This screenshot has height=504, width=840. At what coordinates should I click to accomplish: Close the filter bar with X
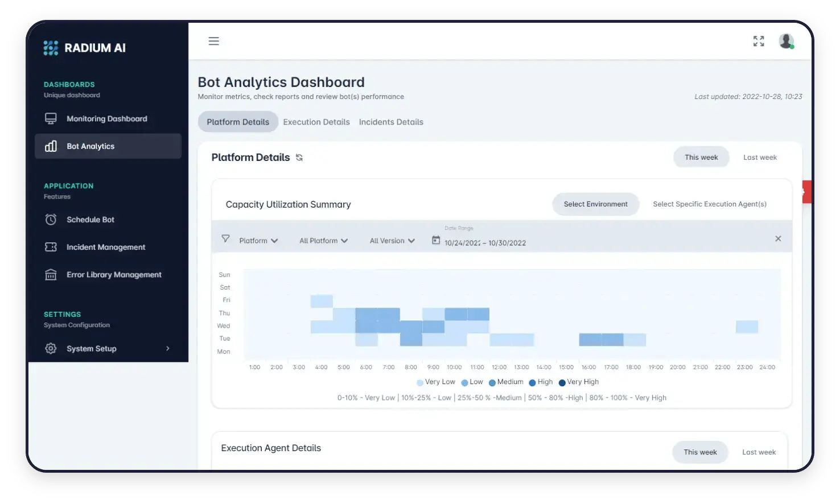[x=778, y=239]
